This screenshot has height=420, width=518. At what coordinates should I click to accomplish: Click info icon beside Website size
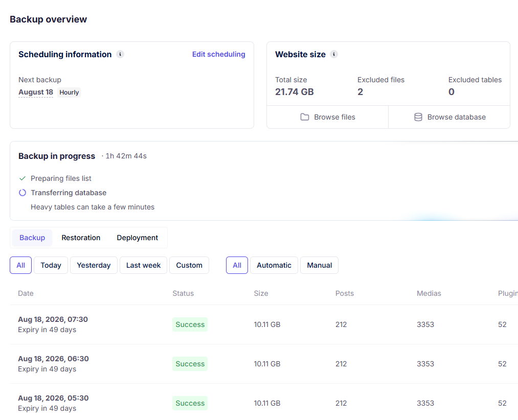click(x=334, y=54)
